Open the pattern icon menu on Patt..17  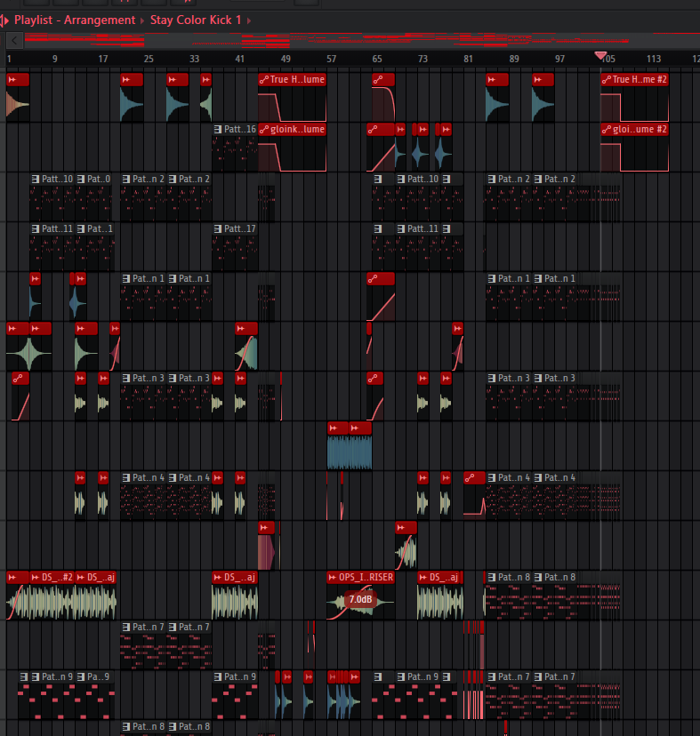(218, 229)
